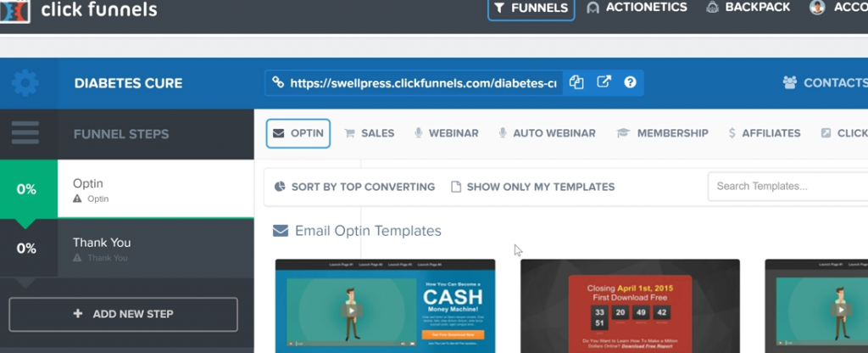Click the Add New Step button
The height and width of the screenshot is (353, 868).
(124, 314)
